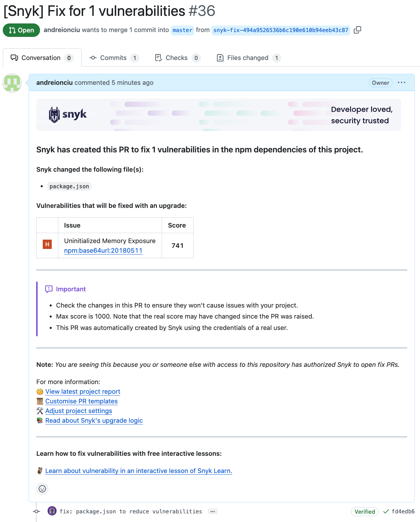Click View latest project report

click(x=83, y=391)
